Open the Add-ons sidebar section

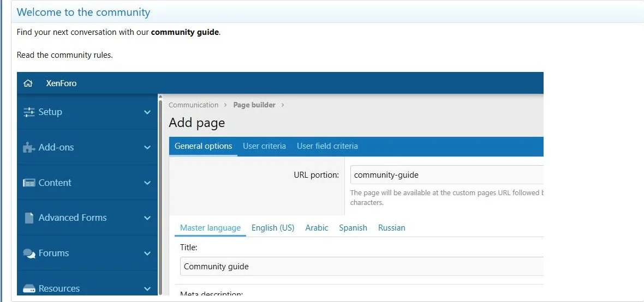tap(87, 147)
